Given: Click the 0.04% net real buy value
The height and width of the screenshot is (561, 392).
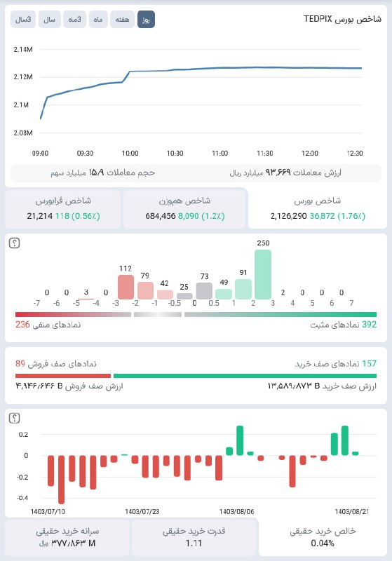Looking at the screenshot, I should click(323, 543).
